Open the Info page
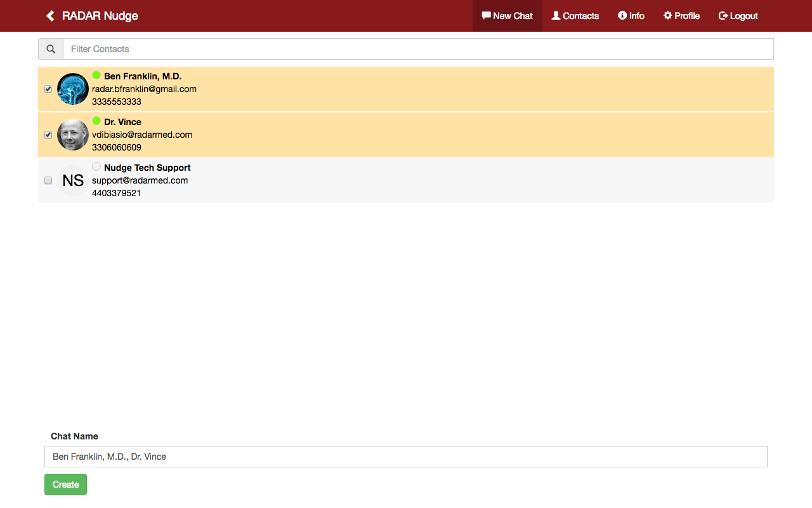Viewport: 812px width, 508px height. coord(631,16)
